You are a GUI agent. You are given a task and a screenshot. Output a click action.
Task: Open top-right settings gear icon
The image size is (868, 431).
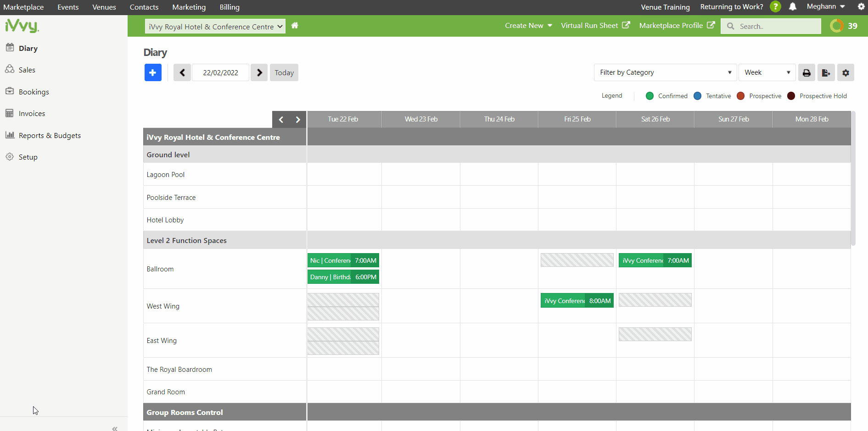pyautogui.click(x=861, y=7)
